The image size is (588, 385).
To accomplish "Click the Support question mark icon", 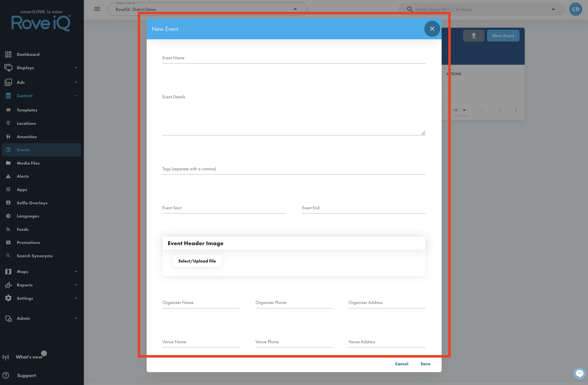I will 6,375.
